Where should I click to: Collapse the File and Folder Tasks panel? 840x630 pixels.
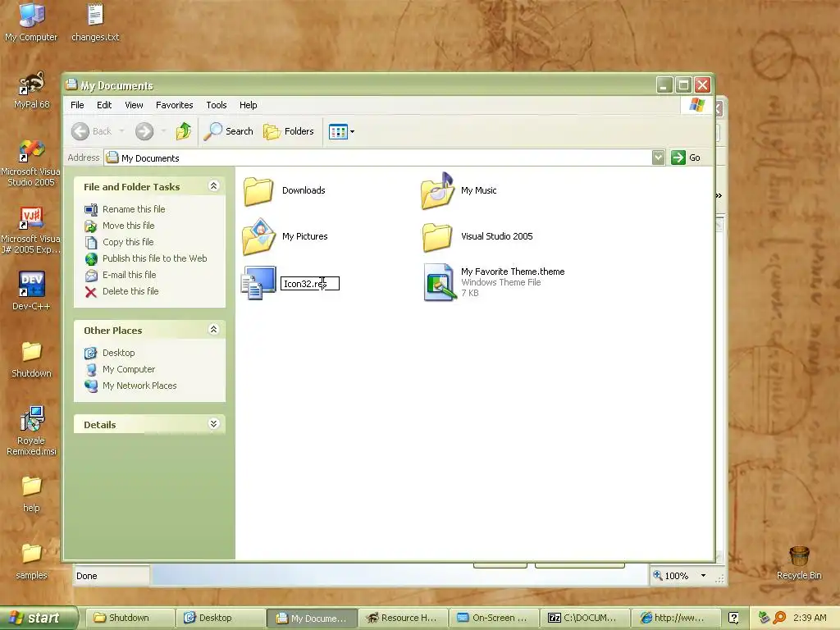point(214,186)
